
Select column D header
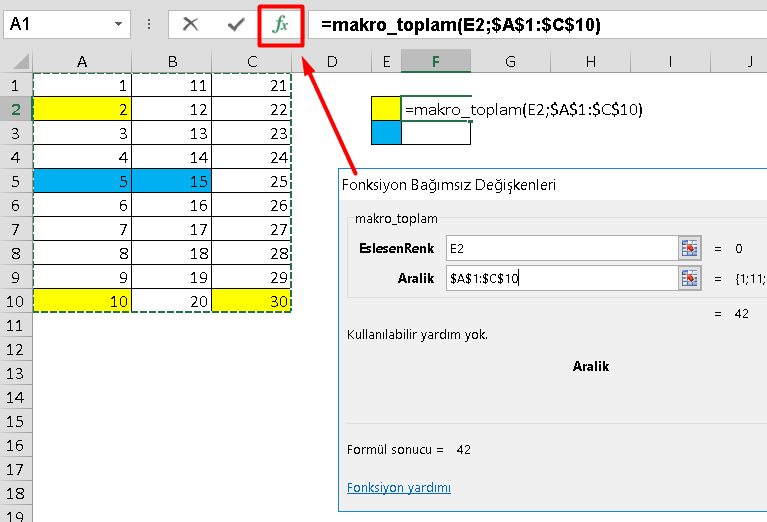click(332, 62)
